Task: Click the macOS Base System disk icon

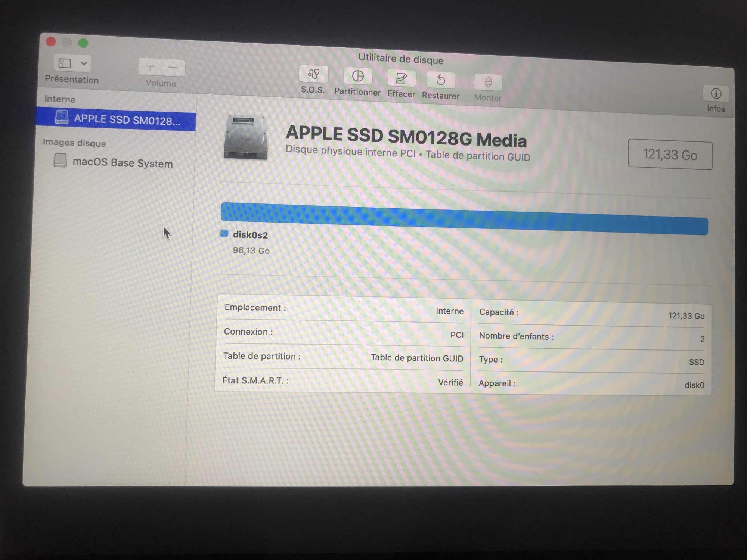Action: coord(60,160)
